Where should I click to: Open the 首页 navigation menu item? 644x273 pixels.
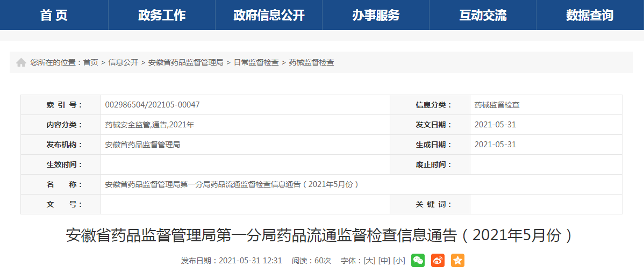[x=54, y=15]
